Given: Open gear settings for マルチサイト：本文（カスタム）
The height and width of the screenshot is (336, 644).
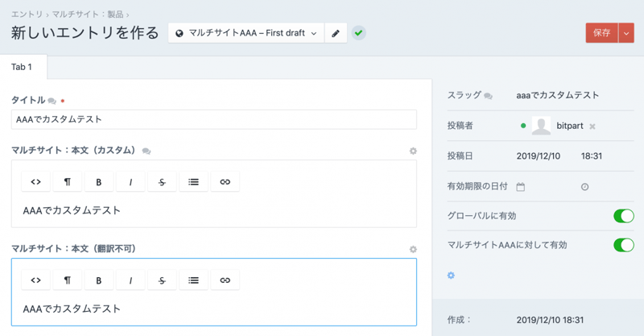Looking at the screenshot, I should coord(413,151).
